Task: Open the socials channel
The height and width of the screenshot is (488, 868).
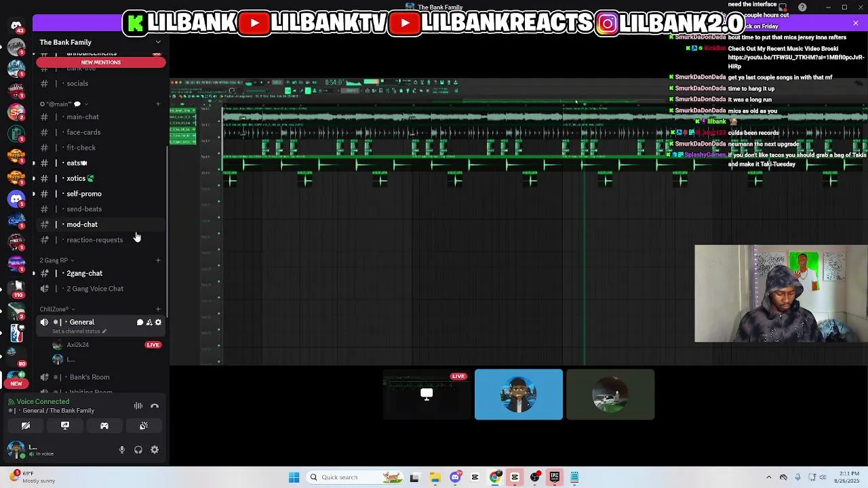Action: [x=101, y=83]
